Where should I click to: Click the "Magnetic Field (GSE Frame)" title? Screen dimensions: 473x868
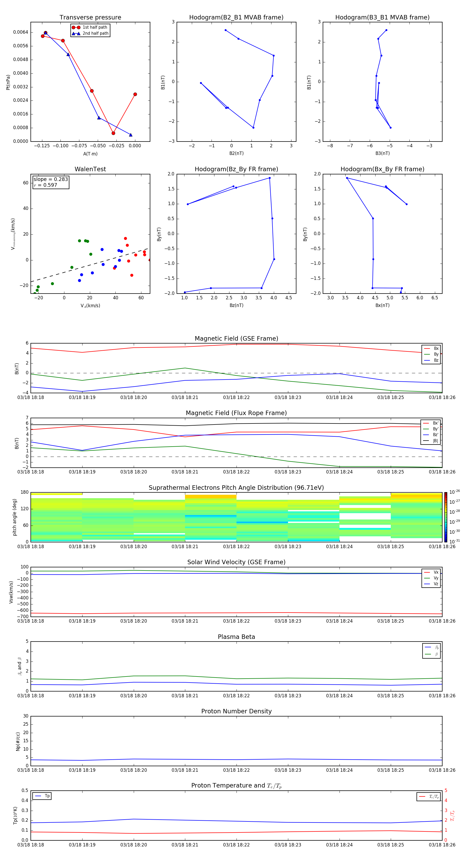[236, 339]
